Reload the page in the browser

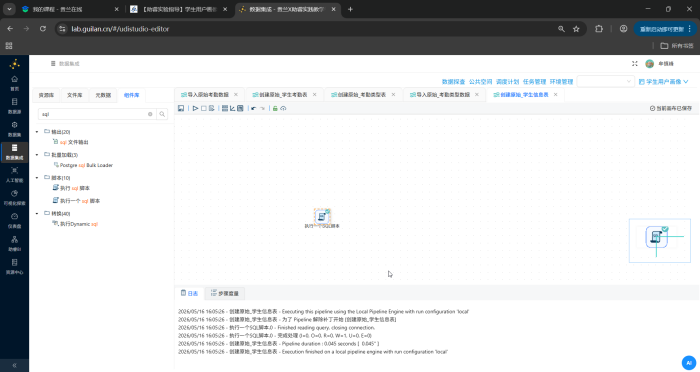(x=43, y=29)
